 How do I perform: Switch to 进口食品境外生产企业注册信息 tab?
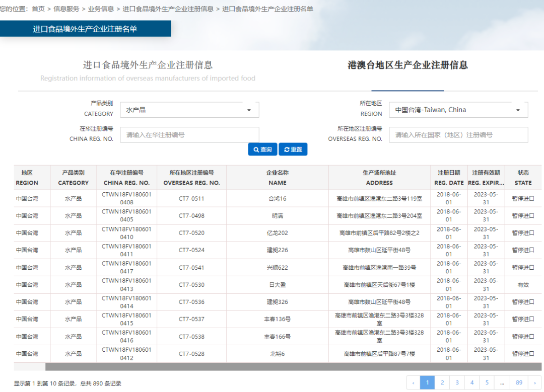click(x=148, y=65)
